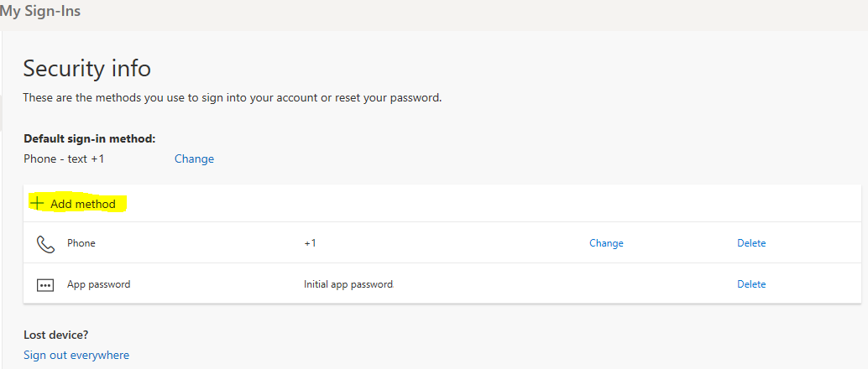Click the Phone - text +1 default value
This screenshot has width=868, height=369.
click(64, 159)
